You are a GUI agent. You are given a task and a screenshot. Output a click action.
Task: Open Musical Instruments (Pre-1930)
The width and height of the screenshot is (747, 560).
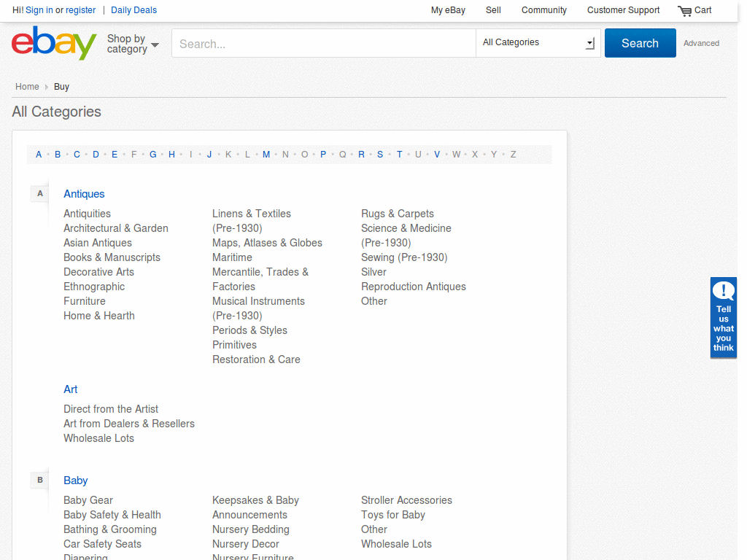258,308
